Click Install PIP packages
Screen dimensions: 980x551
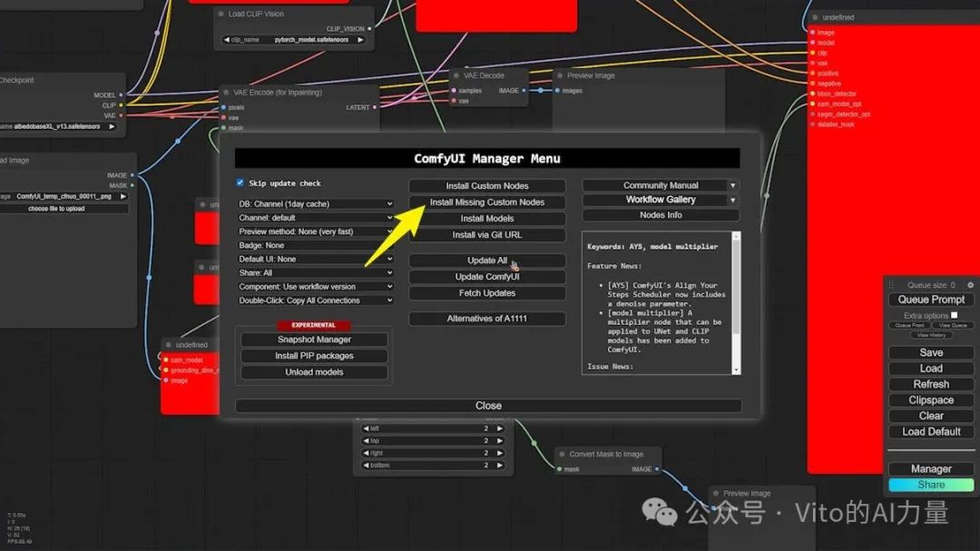pos(314,355)
